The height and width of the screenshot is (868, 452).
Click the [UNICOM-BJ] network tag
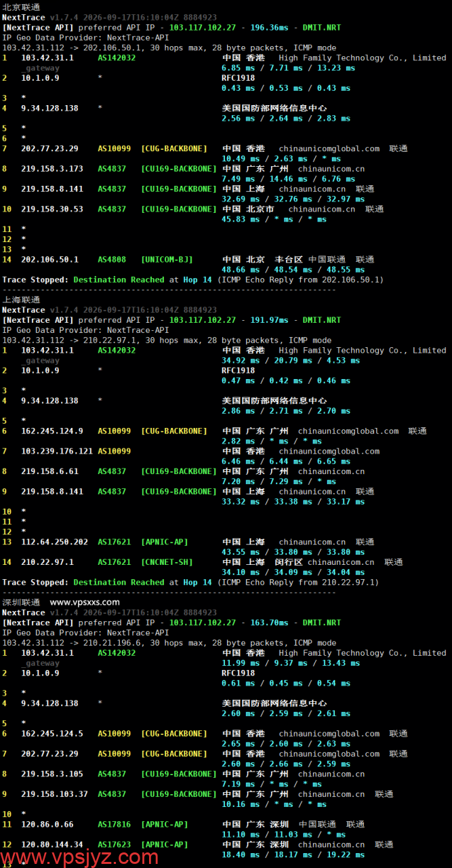pos(167,260)
